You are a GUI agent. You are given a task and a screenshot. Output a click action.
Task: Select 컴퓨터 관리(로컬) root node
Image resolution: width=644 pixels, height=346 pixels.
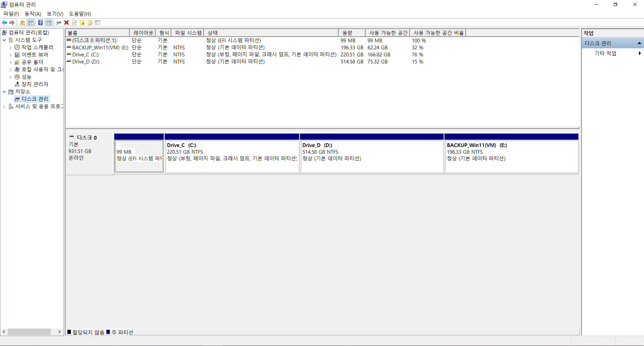point(29,33)
